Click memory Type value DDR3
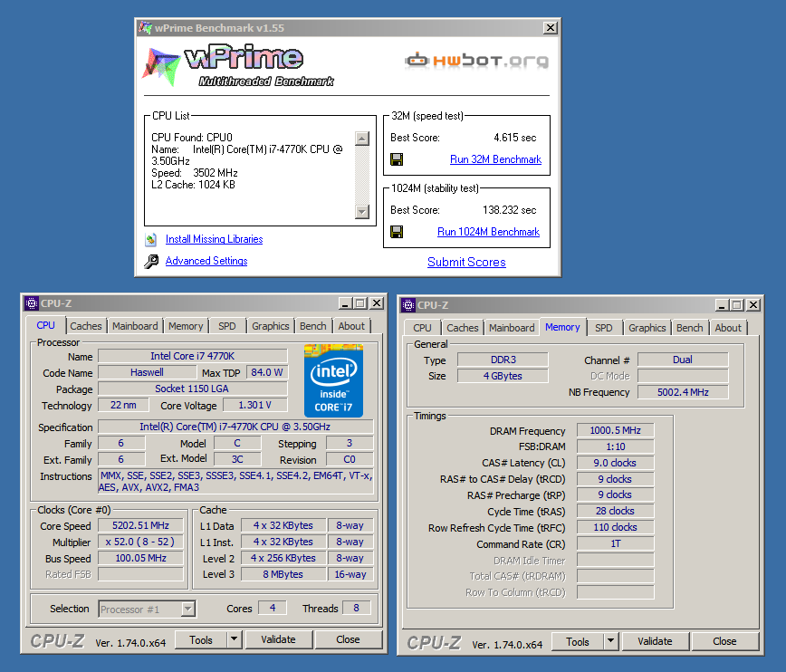Screen dimensions: 786x672 503,360
